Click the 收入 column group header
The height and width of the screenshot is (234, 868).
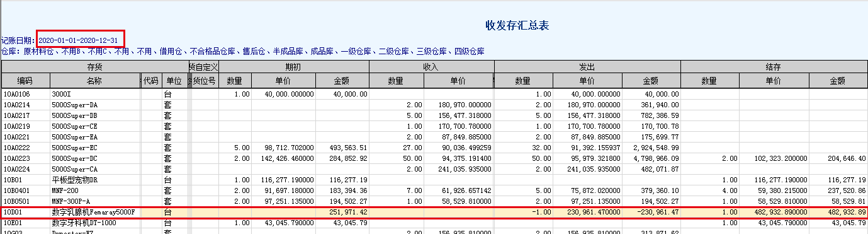coord(431,67)
